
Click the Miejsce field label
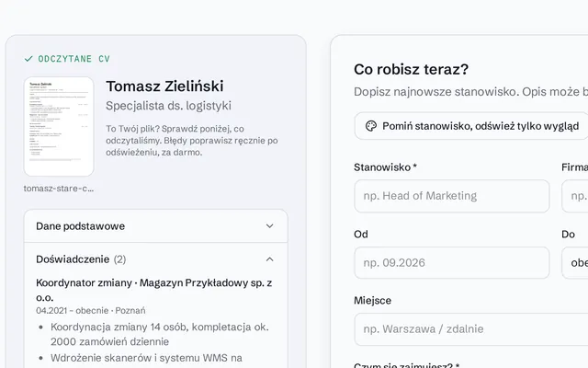(x=372, y=301)
